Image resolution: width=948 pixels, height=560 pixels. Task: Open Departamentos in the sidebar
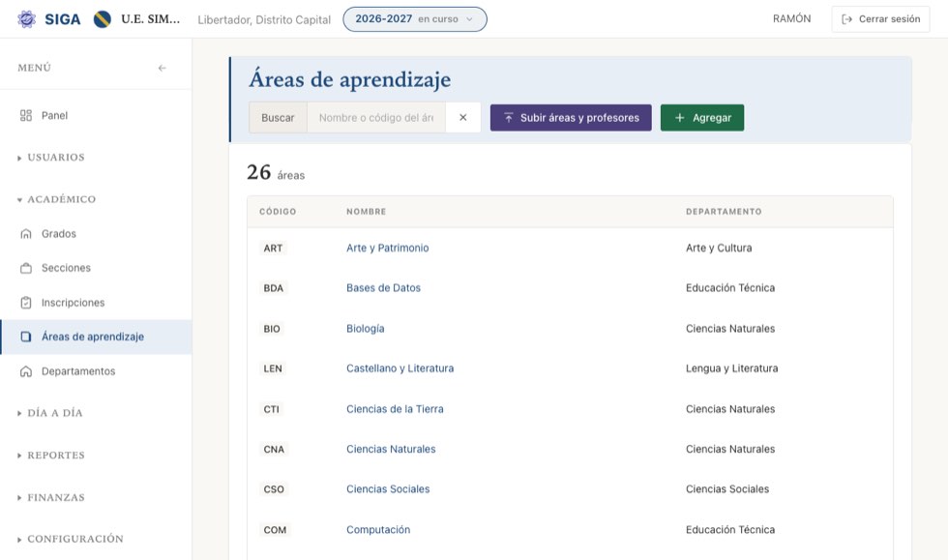tap(96, 371)
